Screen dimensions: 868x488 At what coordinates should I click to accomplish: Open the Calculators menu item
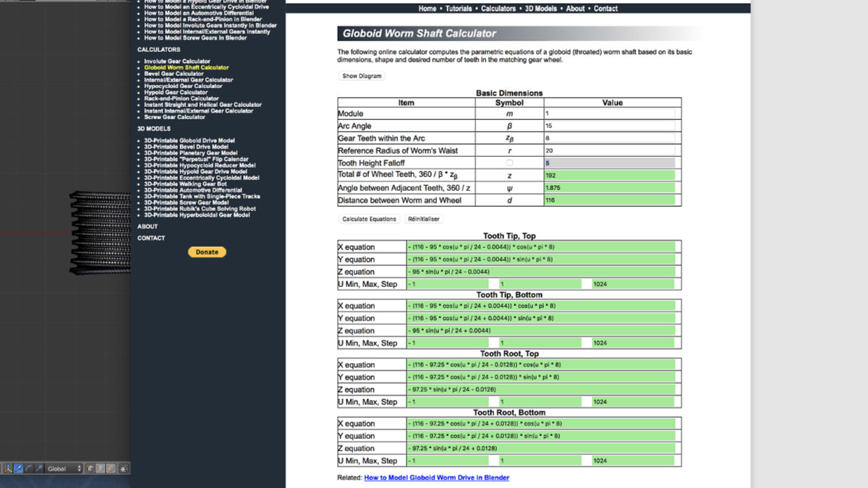coord(498,9)
